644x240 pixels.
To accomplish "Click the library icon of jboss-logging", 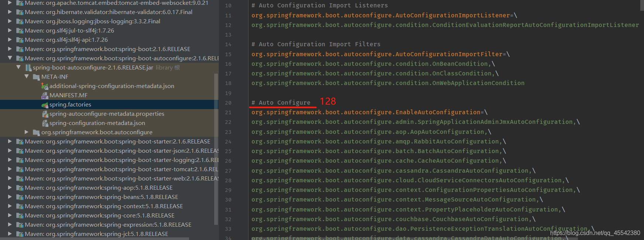I will point(20,21).
